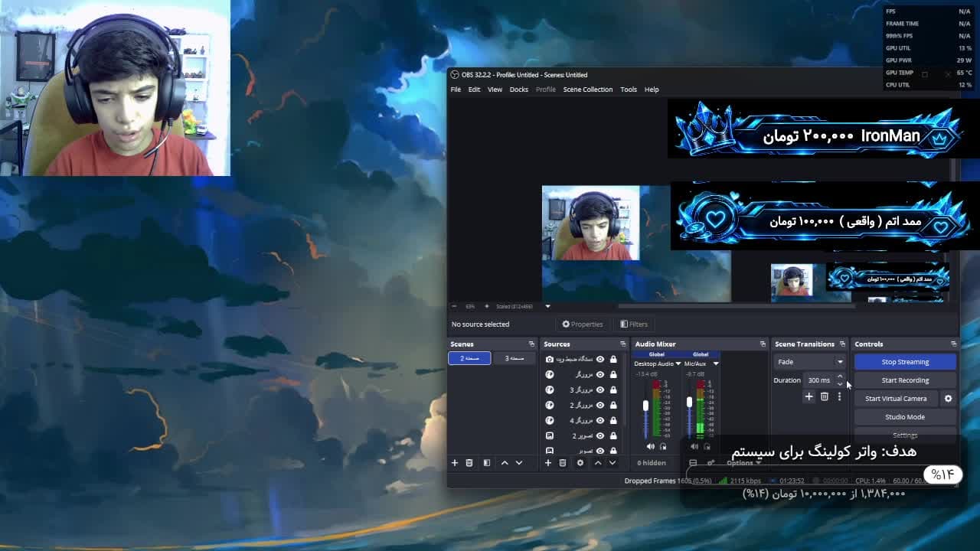This screenshot has width=980, height=551.
Task: Click Start Recording button
Action: pyautogui.click(x=905, y=380)
